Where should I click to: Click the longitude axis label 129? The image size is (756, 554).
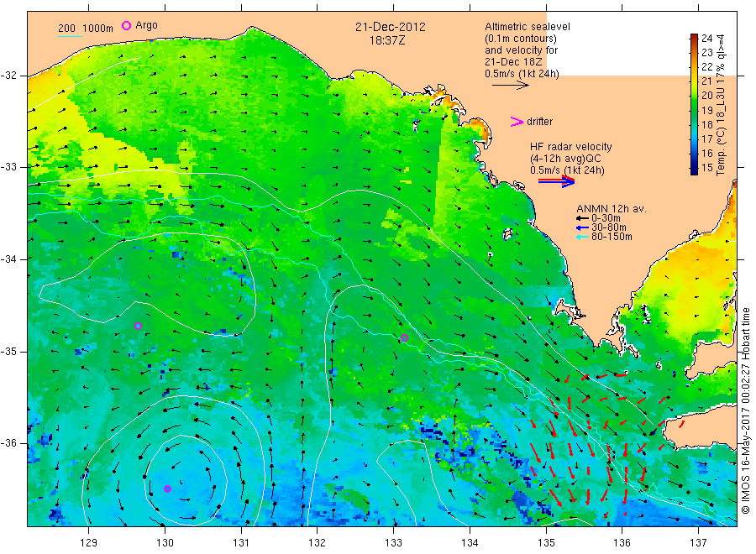tap(89, 542)
